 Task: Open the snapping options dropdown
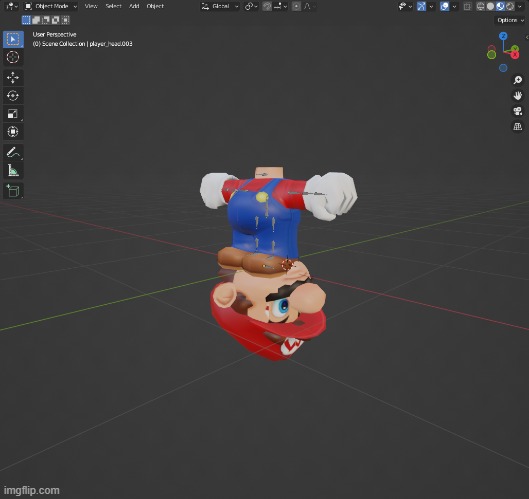[x=281, y=6]
